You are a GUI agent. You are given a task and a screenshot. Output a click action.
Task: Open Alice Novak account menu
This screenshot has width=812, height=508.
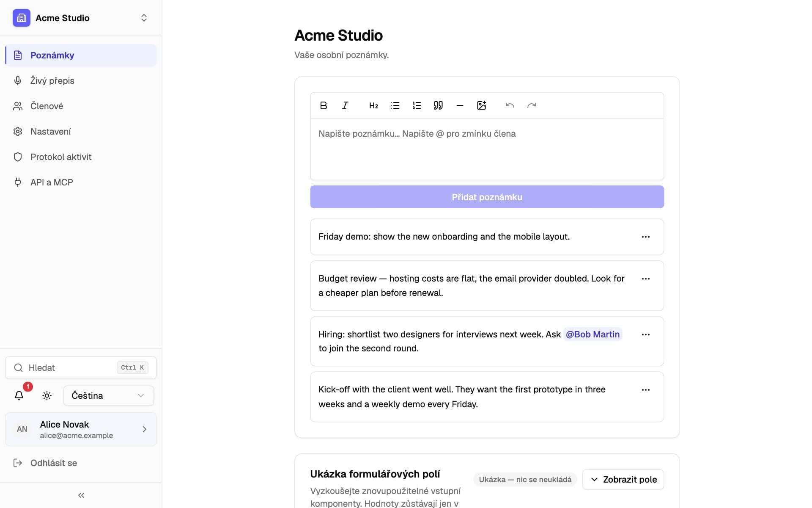coord(81,429)
